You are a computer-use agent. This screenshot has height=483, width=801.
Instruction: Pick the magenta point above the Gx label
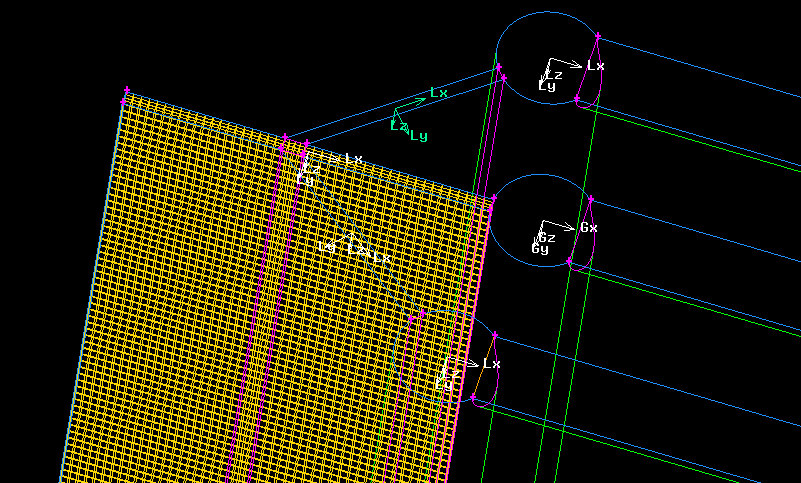pyautogui.click(x=591, y=199)
